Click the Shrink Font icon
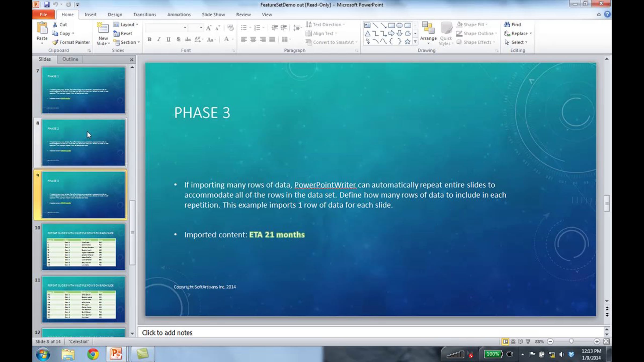 tap(218, 28)
